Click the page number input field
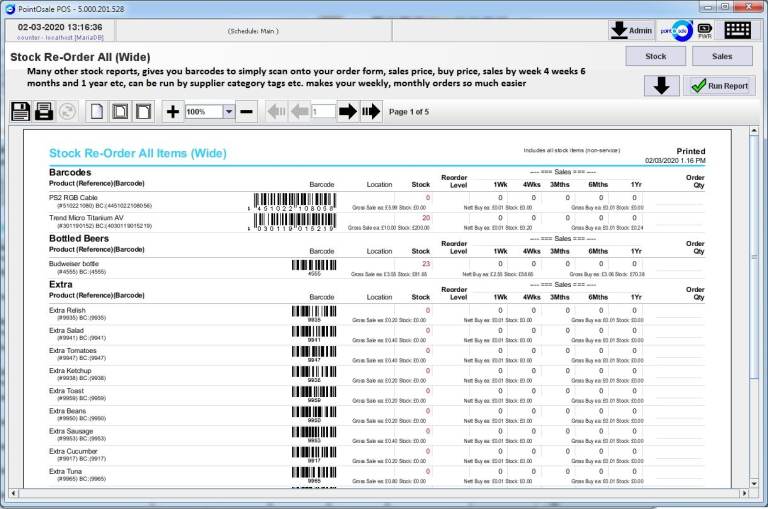 click(x=322, y=112)
